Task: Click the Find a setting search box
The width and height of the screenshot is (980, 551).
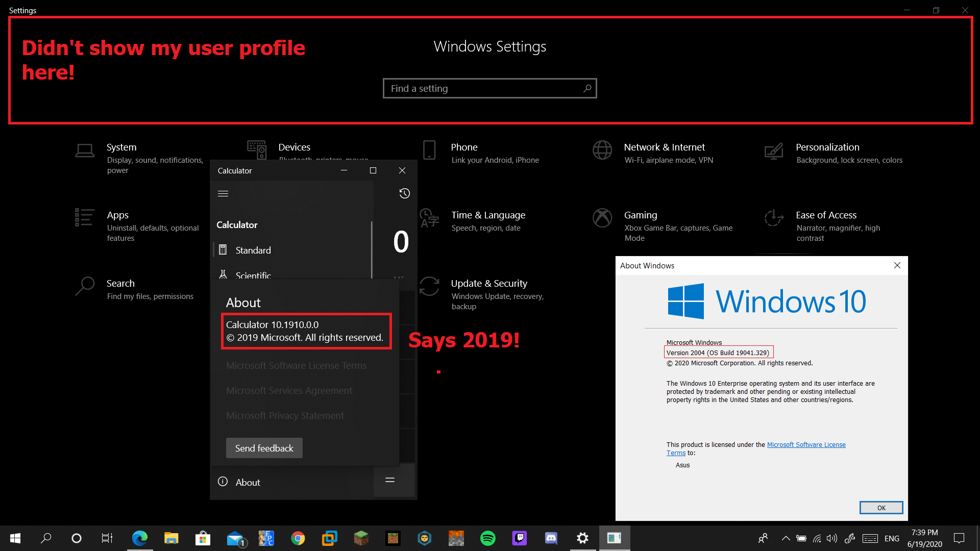Action: [489, 88]
